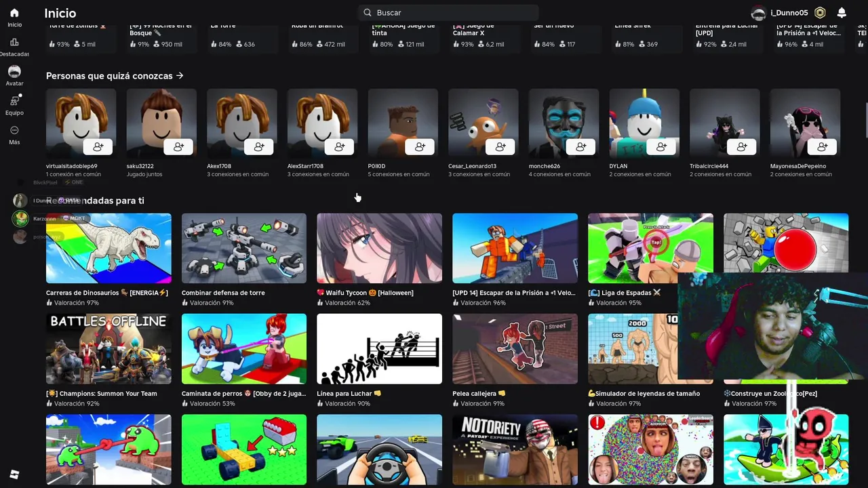Add DYLAN as a connection
The width and height of the screenshot is (868, 488).
point(661,146)
